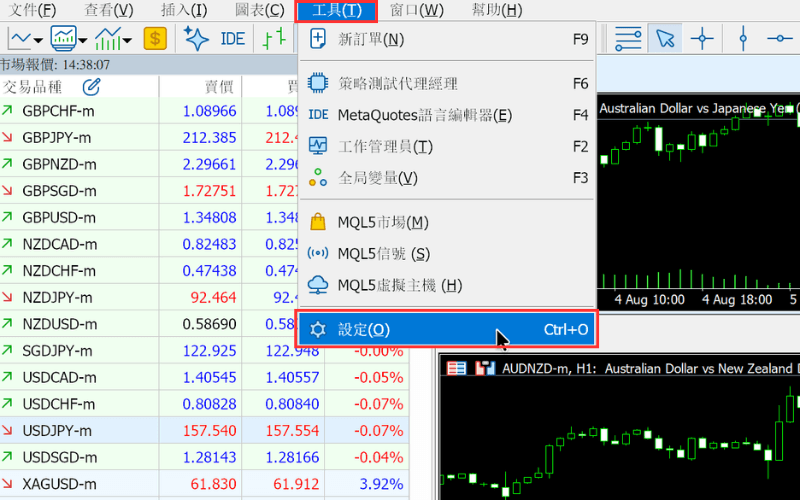Click the yellow shopping bag icon
Viewport: 800px width, 500px height.
317,222
